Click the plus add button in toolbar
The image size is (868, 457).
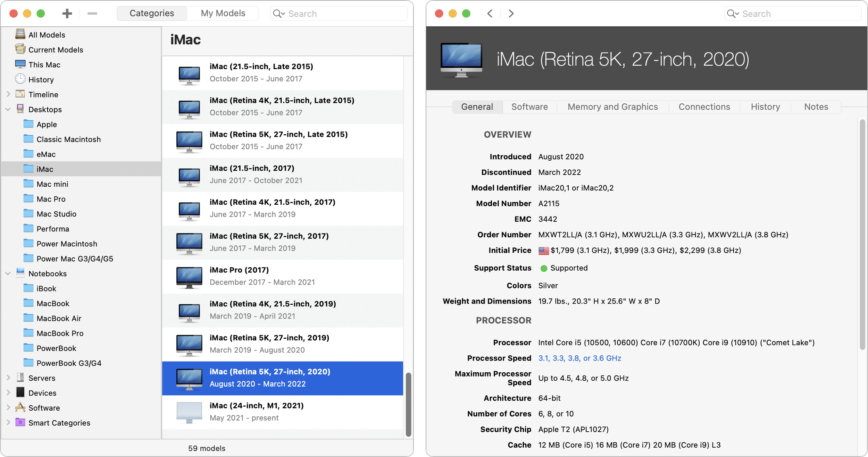click(x=67, y=14)
